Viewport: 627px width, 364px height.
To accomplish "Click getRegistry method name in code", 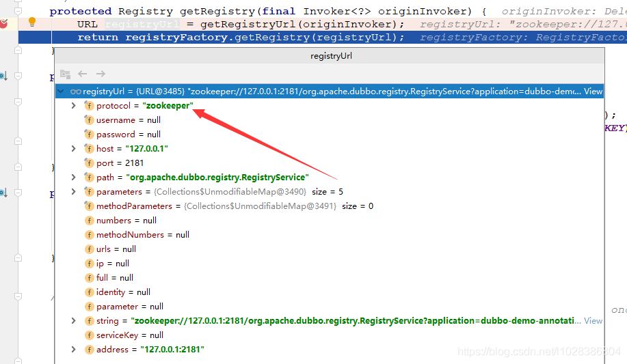I will pos(217,11).
